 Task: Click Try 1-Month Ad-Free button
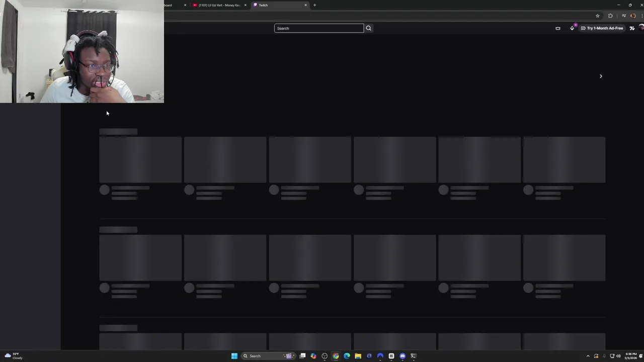(x=602, y=28)
